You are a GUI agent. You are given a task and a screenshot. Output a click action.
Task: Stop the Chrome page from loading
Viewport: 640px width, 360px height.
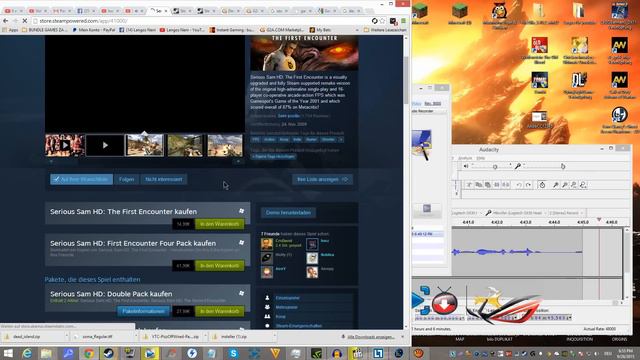click(24, 20)
